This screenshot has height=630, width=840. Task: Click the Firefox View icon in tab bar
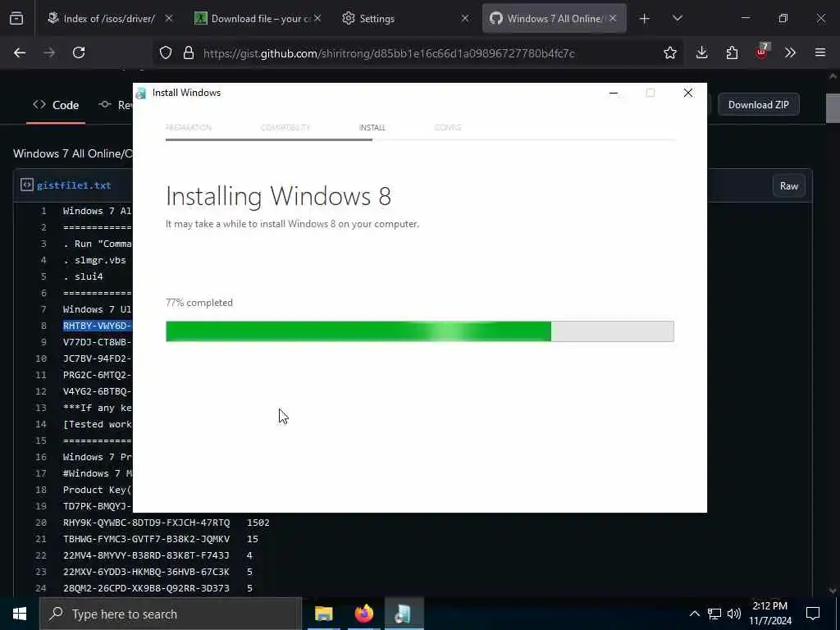[x=16, y=18]
